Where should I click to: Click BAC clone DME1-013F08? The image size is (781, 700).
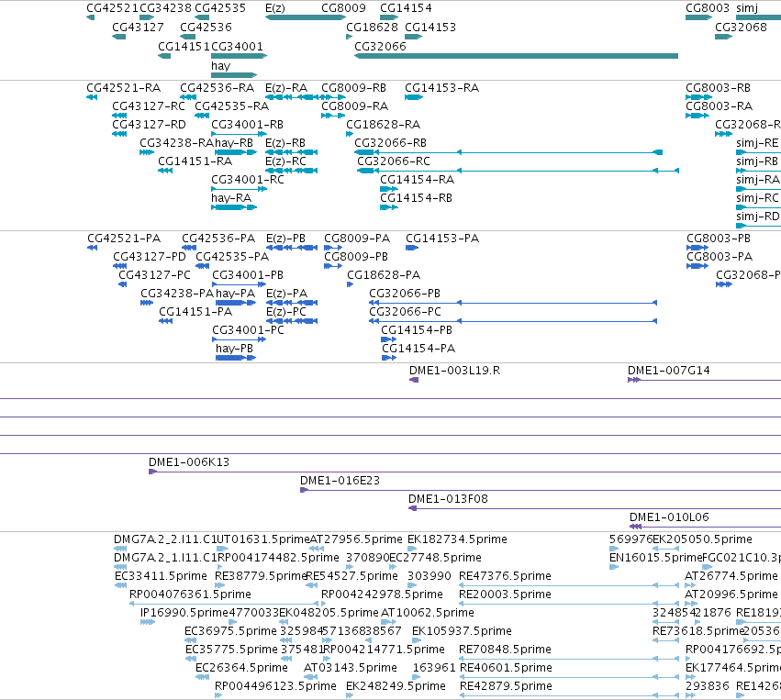[x=595, y=508]
